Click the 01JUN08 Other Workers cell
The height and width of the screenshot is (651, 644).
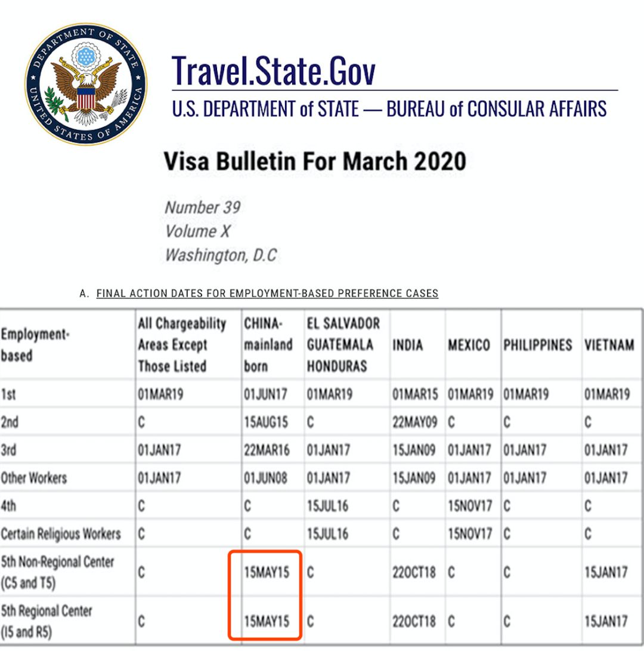tap(266, 478)
